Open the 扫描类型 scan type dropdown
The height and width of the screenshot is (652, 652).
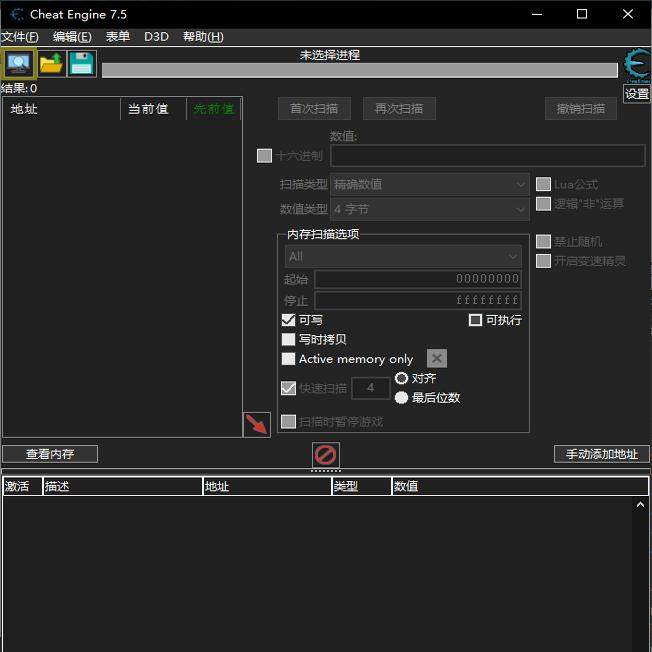tap(430, 184)
